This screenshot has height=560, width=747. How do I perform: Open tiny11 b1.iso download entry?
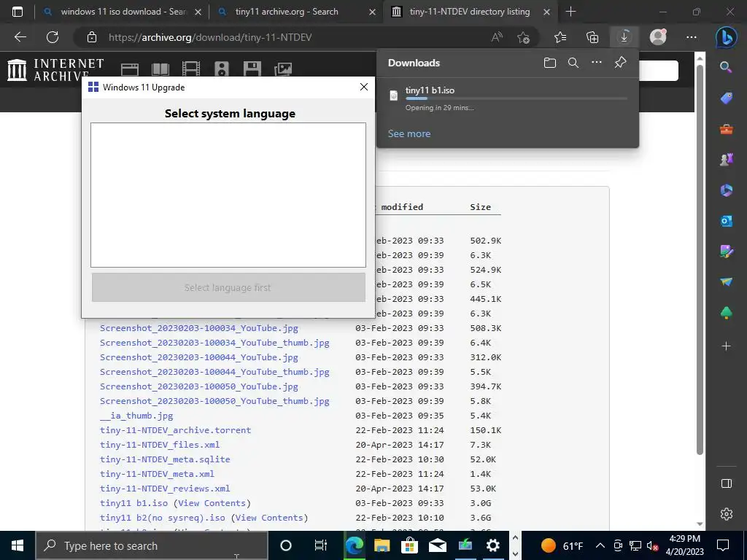508,98
